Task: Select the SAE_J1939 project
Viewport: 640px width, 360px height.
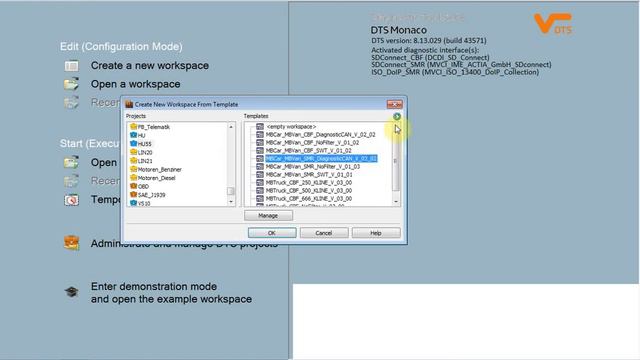Action: (x=151, y=195)
